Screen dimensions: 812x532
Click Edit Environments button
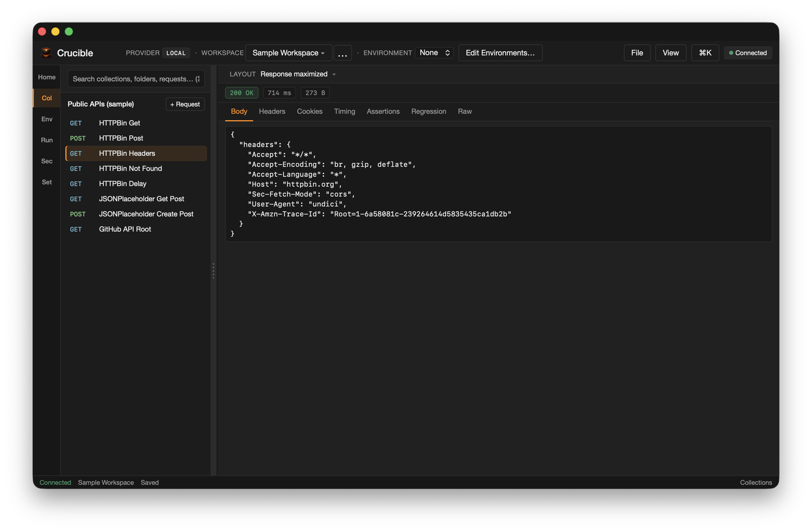pos(500,53)
